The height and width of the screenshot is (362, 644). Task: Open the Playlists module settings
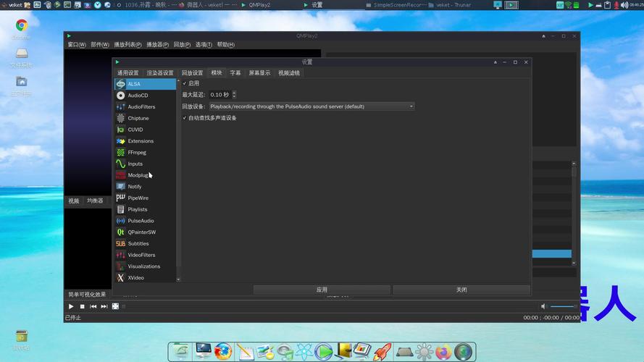tap(146, 209)
